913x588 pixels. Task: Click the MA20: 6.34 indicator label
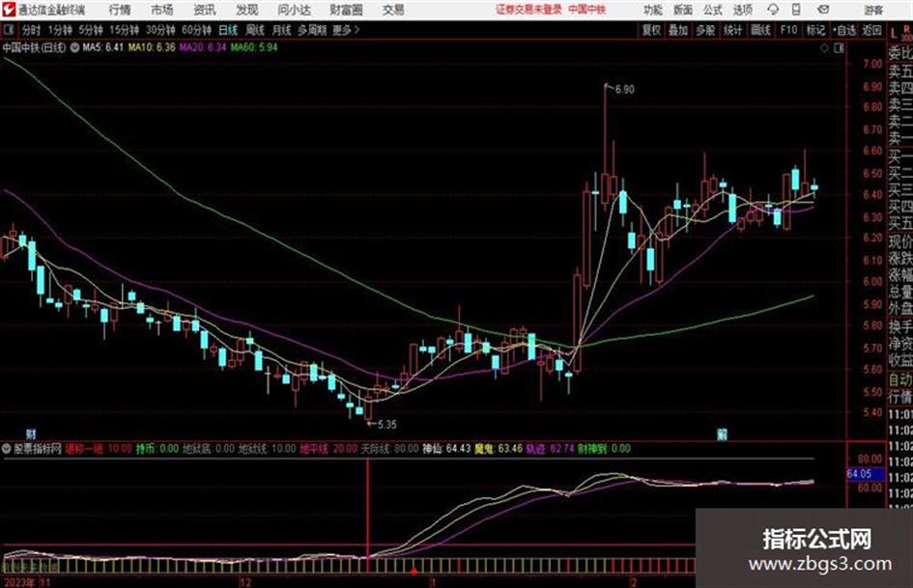[203, 47]
